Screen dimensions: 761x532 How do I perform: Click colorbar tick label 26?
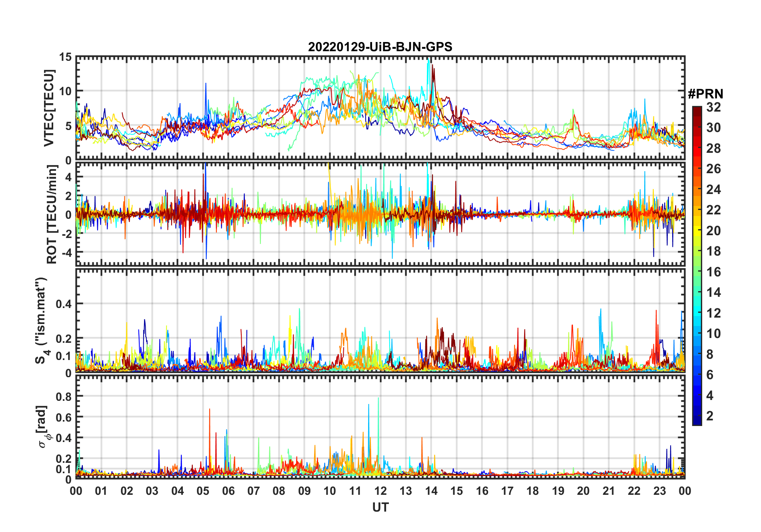713,169
